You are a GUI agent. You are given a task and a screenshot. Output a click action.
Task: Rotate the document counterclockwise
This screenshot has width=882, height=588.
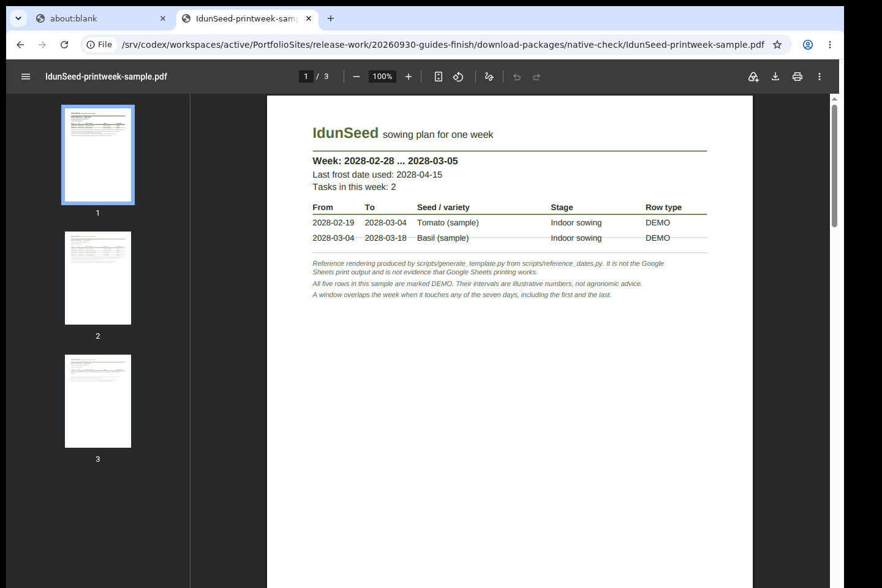[458, 77]
